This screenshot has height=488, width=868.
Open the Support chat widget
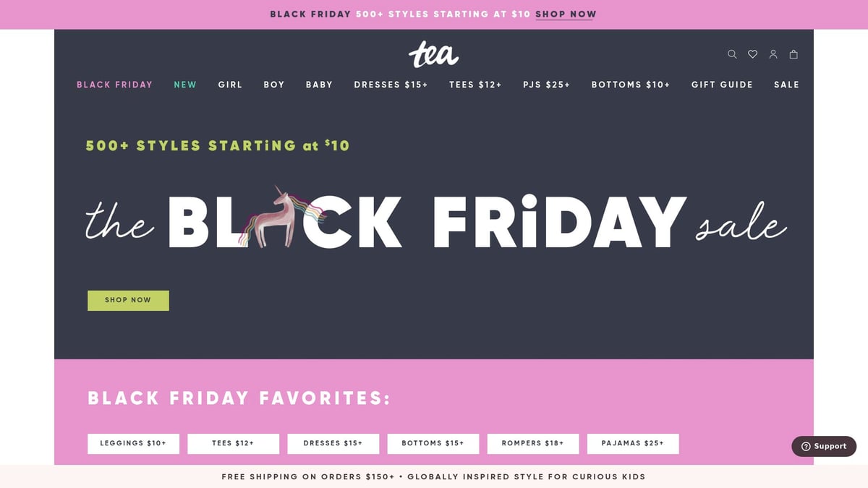tap(824, 446)
